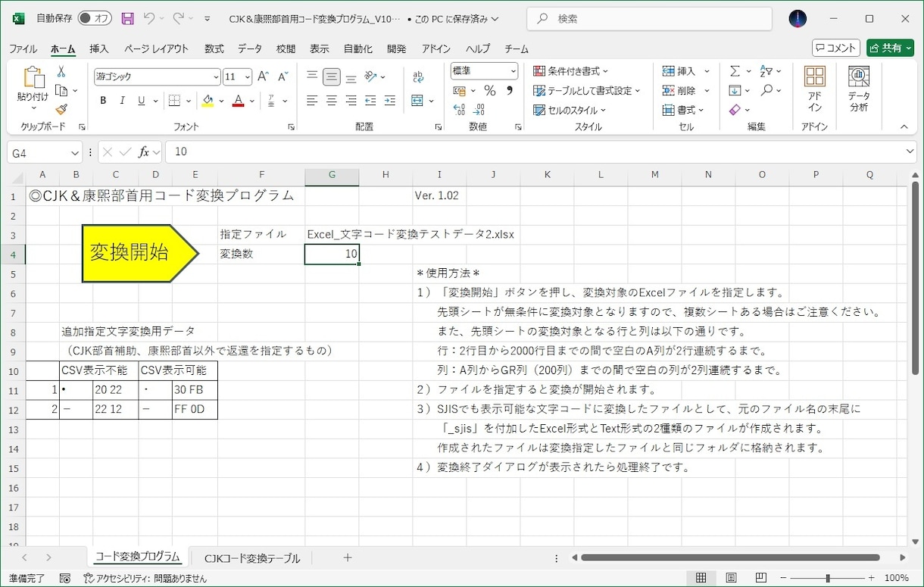Open the number format dropdown
Image resolution: width=924 pixels, height=587 pixels.
514,71
